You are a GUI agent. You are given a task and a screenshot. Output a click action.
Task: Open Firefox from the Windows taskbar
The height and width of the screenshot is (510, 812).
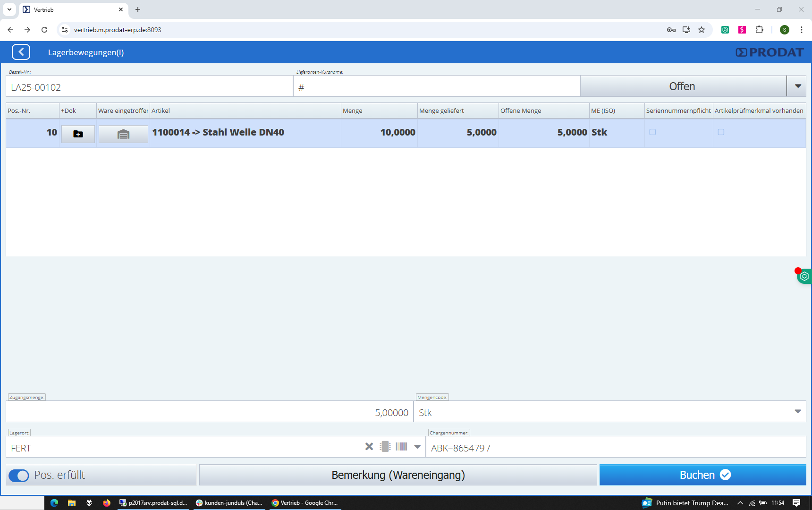[107, 503]
